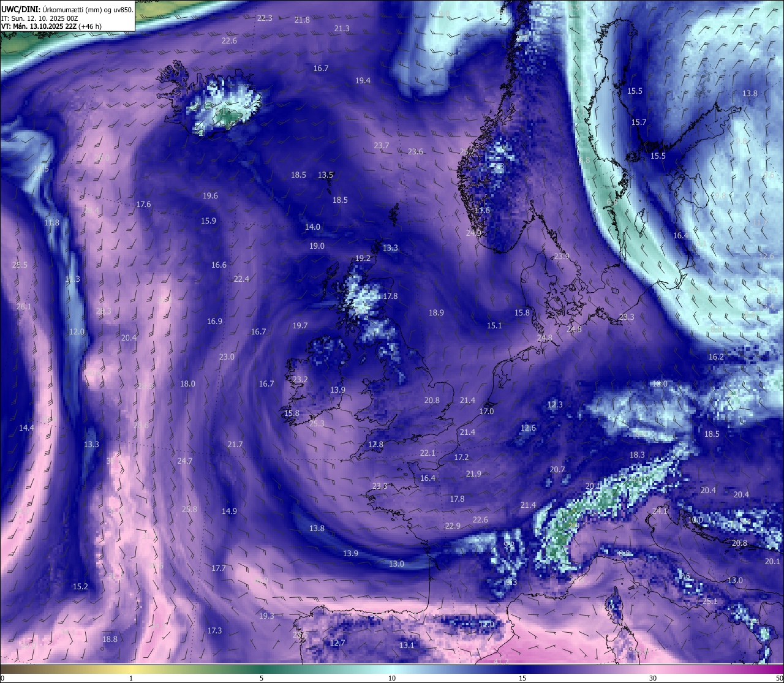Click the 17.7 value on the map
The width and height of the screenshot is (784, 683).
[x=219, y=568]
